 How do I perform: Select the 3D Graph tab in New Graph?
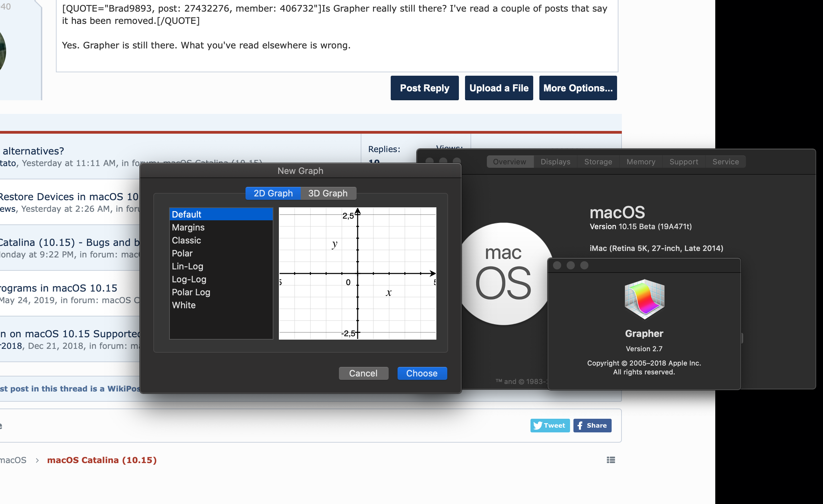[x=327, y=193]
